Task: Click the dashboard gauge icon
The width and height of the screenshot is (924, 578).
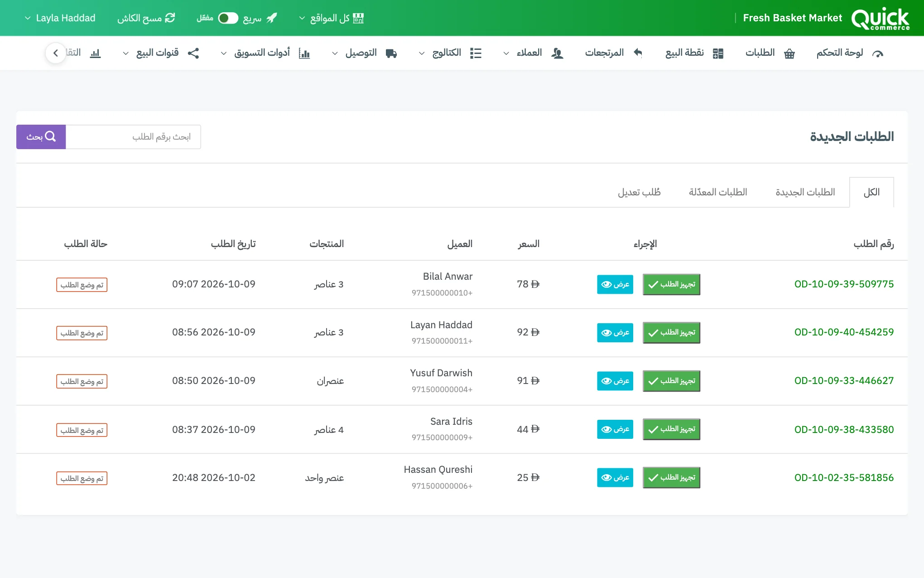Action: point(878,53)
